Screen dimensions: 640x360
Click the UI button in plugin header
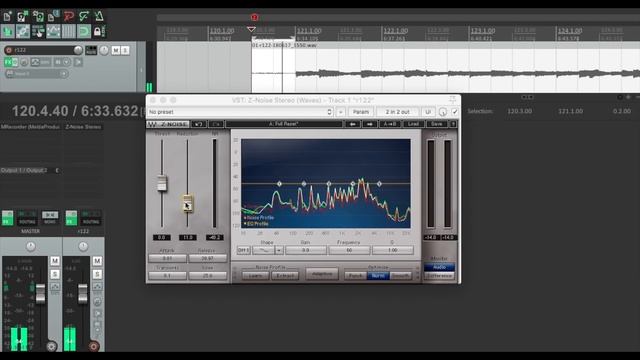coord(428,112)
